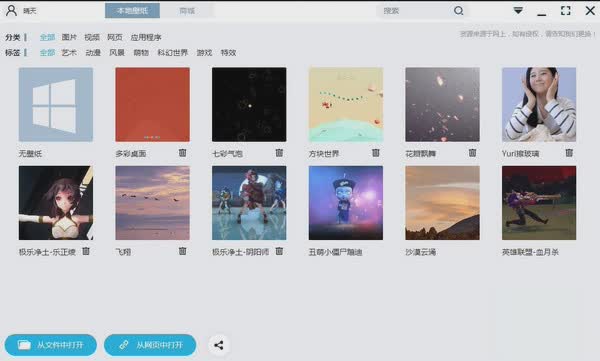Viewport: 600px width, 361px height.
Task: Delete the Yuri擦玻璃 wallpaper via trash icon
Action: [569, 153]
